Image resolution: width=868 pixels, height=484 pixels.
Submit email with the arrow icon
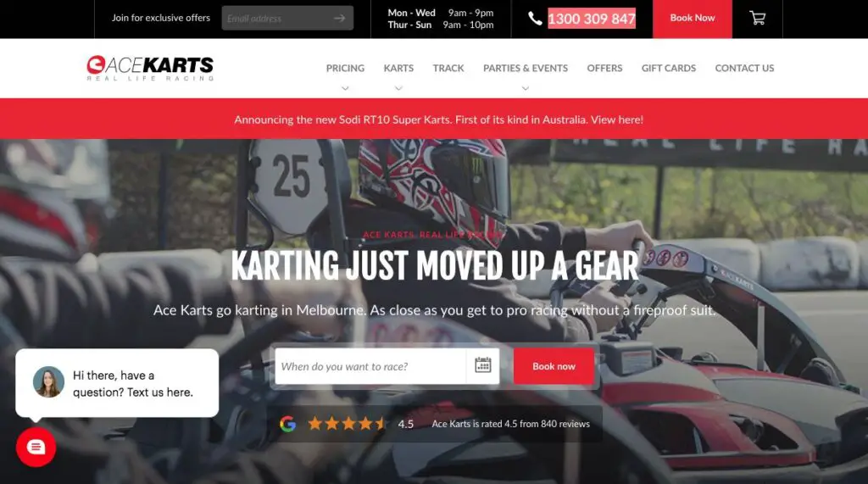click(339, 19)
